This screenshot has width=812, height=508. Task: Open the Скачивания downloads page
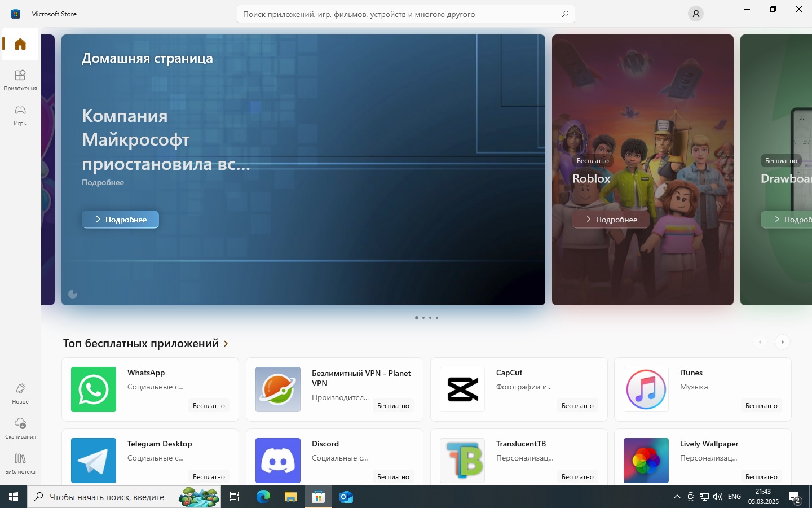[20, 428]
